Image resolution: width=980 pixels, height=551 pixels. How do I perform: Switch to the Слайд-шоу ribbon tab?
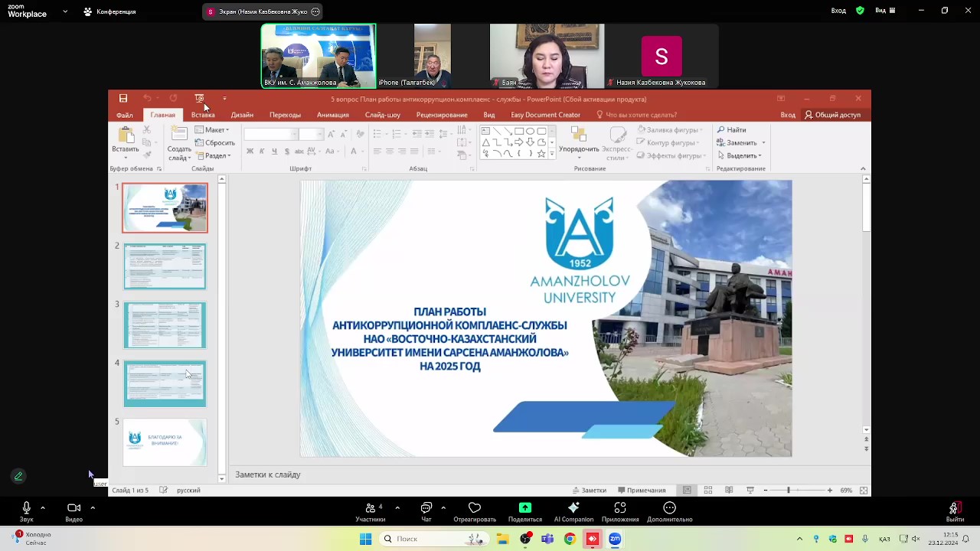[x=382, y=115]
